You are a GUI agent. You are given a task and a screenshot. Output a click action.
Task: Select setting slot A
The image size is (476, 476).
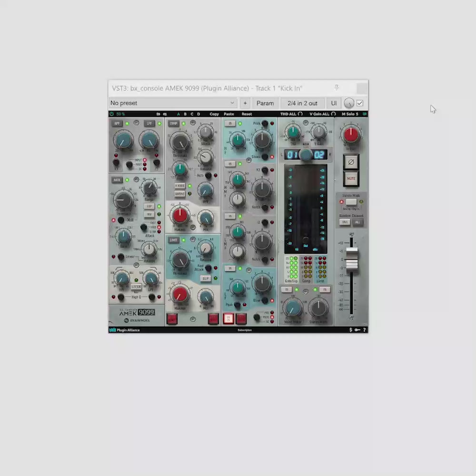178,114
